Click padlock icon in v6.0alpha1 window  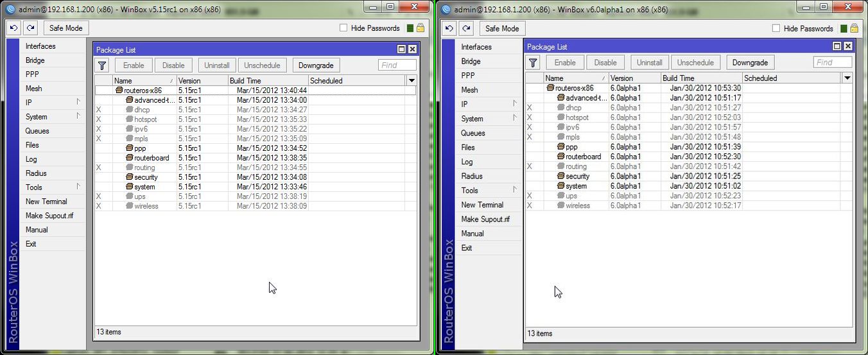855,28
